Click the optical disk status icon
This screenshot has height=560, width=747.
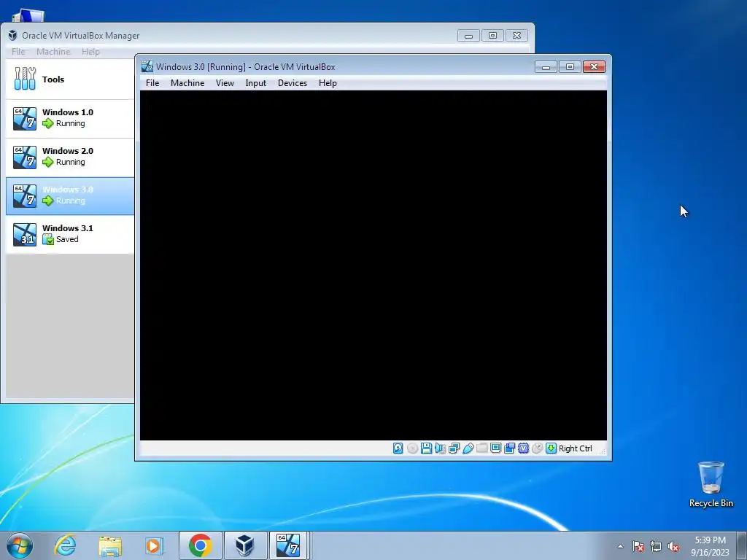tap(413, 448)
